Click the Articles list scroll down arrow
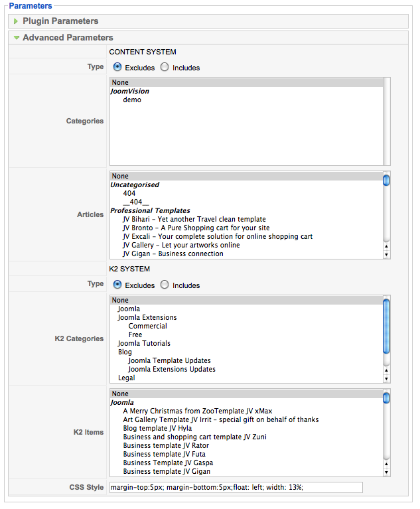 [x=386, y=255]
